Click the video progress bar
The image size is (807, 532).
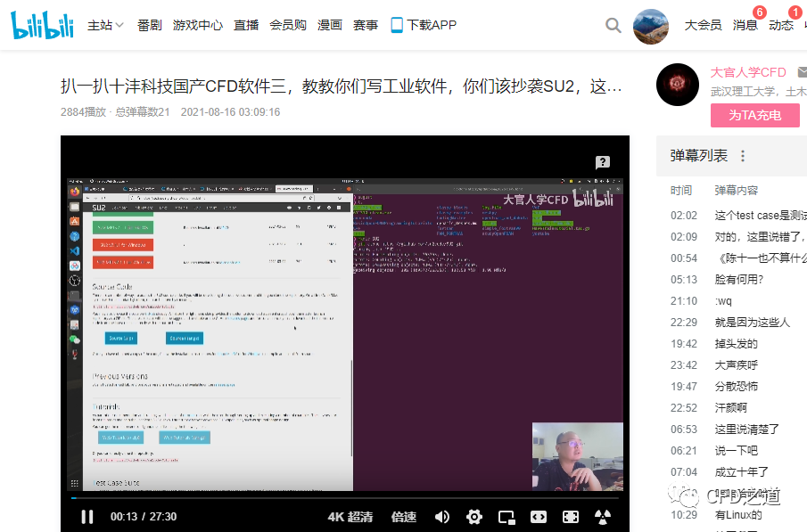(345, 498)
